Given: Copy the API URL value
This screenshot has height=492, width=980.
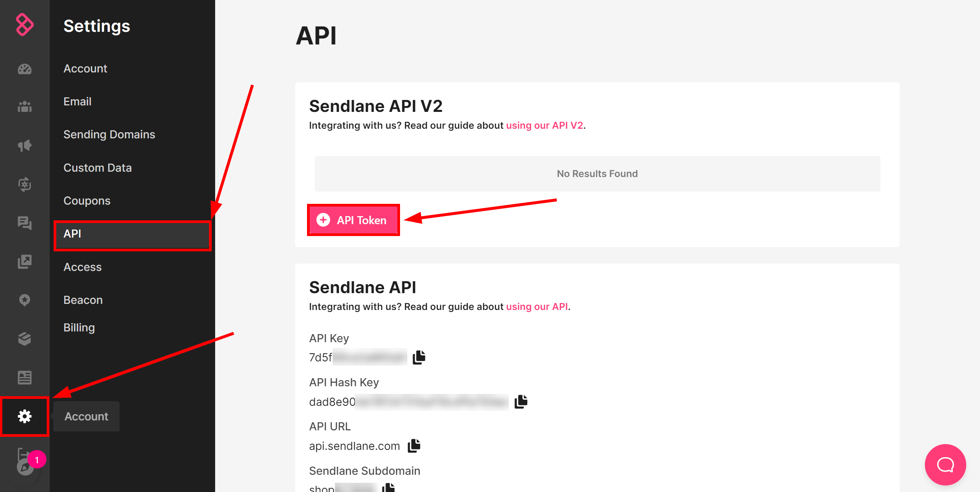Looking at the screenshot, I should coord(413,446).
